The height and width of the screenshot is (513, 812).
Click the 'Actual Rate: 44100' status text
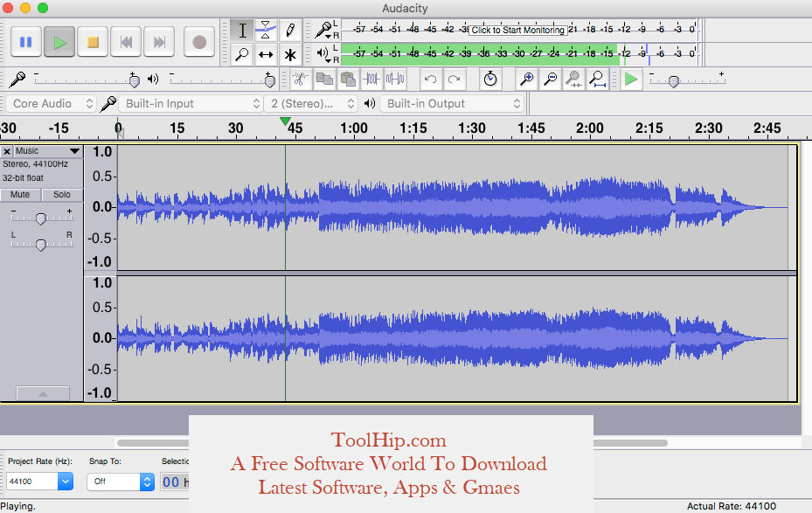[x=732, y=506]
